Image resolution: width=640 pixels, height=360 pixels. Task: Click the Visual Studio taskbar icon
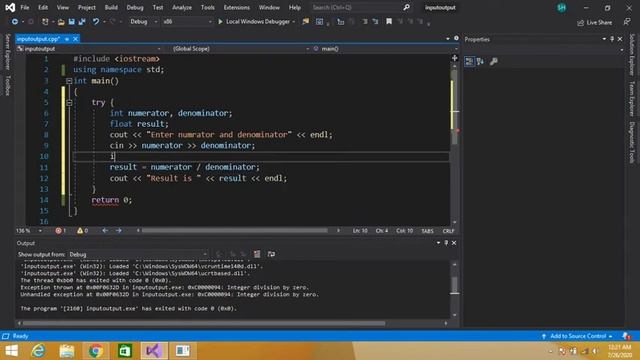tap(154, 351)
